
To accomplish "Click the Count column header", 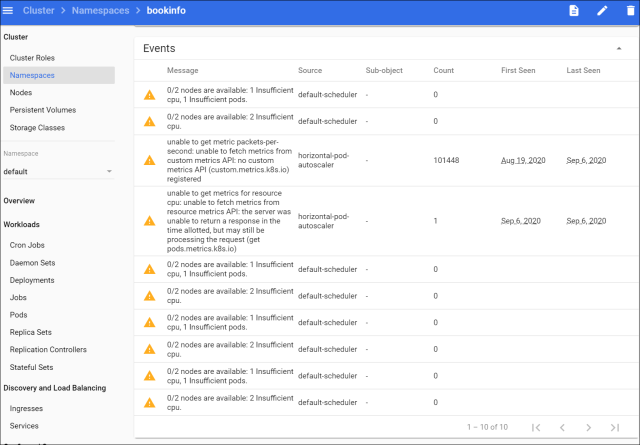I will [x=443, y=71].
